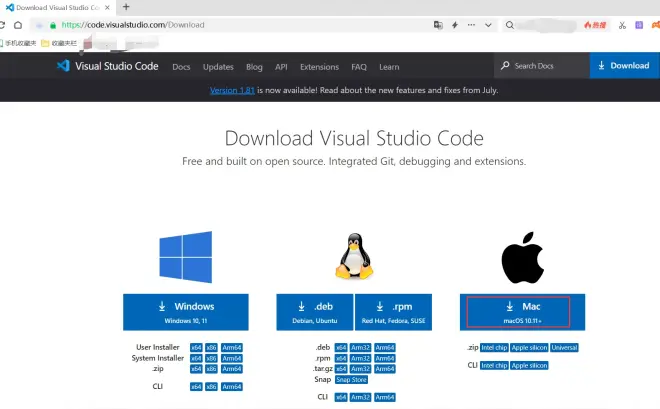Viewport: 660px width, 409px height.
Task: Click the Visual Studio Code logo icon
Action: pos(63,66)
